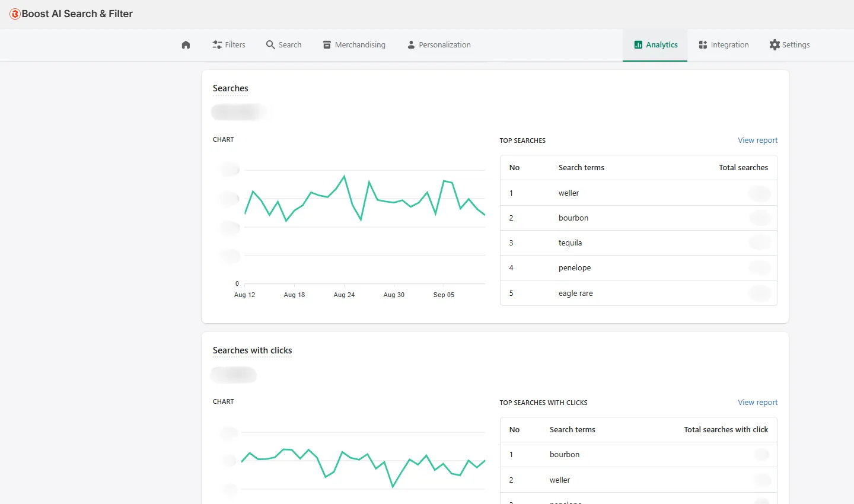Click 'Search terms' header in Top Searches
This screenshot has width=854, height=504.
point(581,168)
